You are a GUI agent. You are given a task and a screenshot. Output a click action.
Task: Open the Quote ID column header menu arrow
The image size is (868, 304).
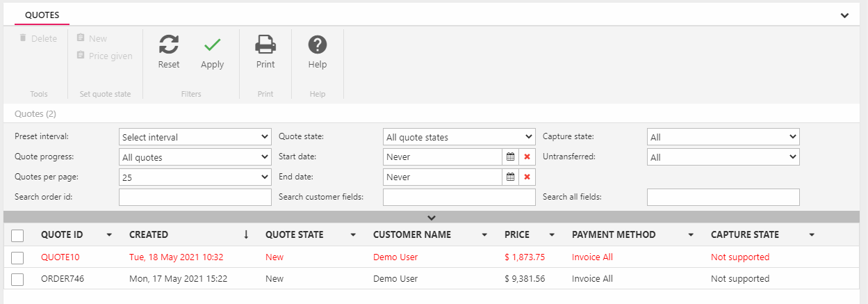coord(109,235)
